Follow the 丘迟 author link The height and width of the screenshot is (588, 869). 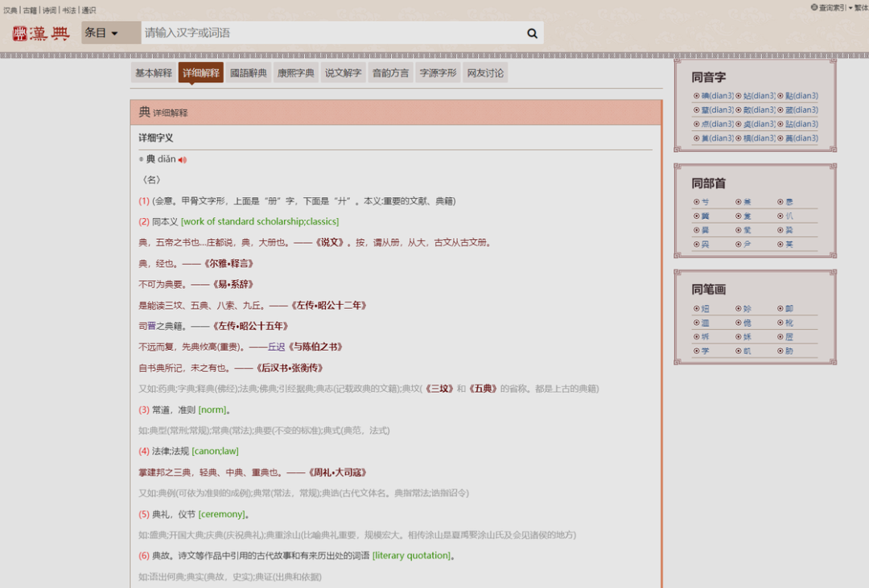(x=277, y=347)
